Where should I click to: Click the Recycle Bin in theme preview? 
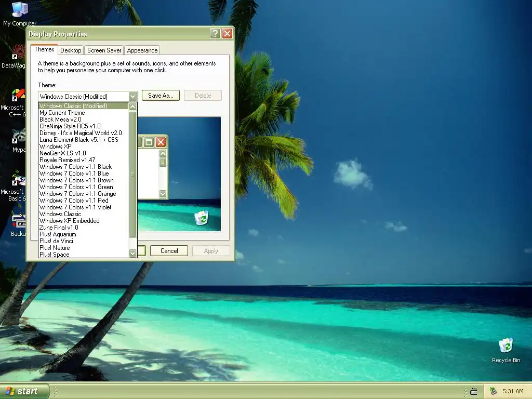pyautogui.click(x=202, y=218)
